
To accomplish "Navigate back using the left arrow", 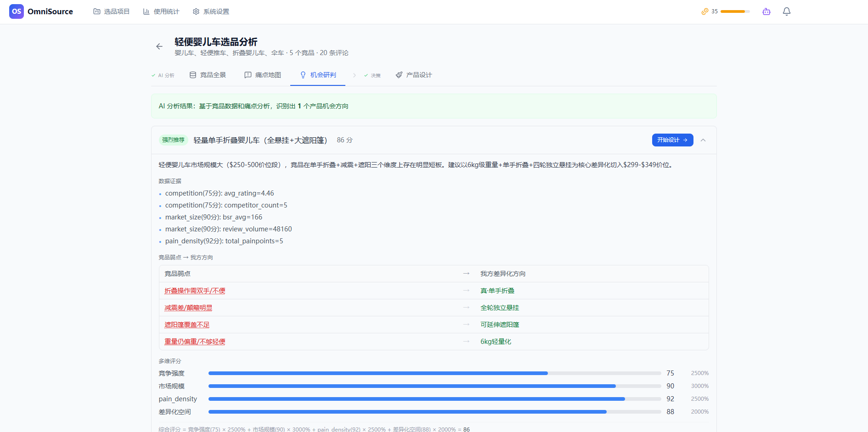I will coord(159,46).
